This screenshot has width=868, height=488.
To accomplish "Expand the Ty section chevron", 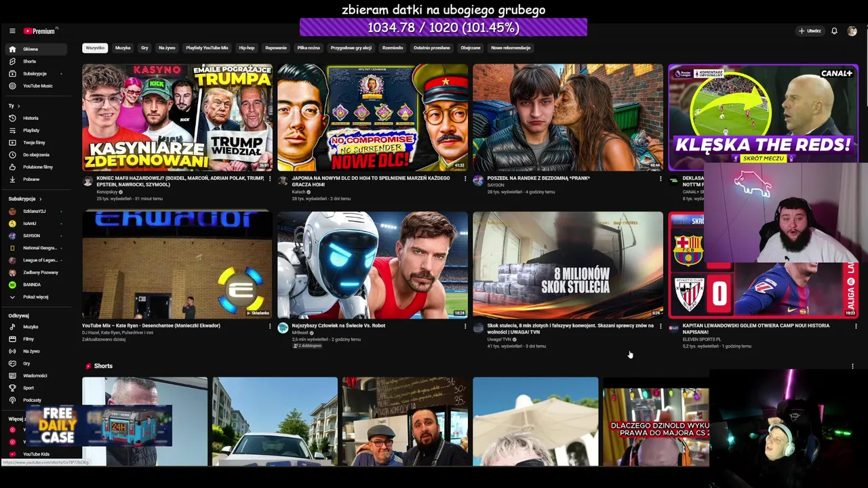I will (18, 106).
